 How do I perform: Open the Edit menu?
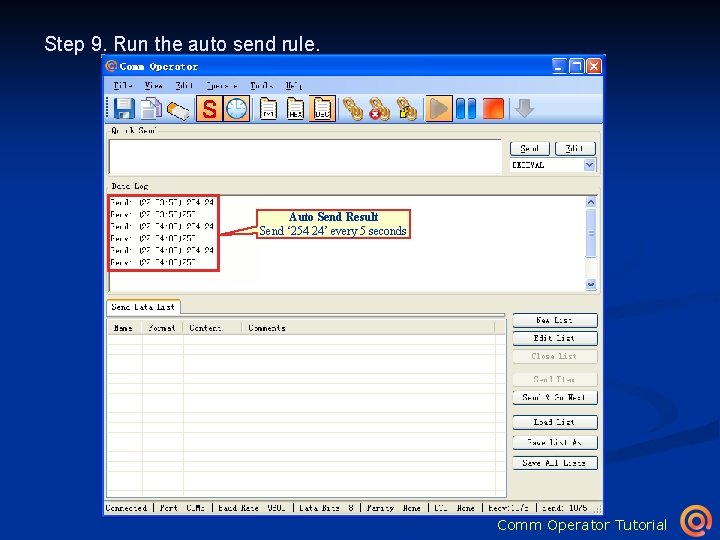[x=184, y=85]
